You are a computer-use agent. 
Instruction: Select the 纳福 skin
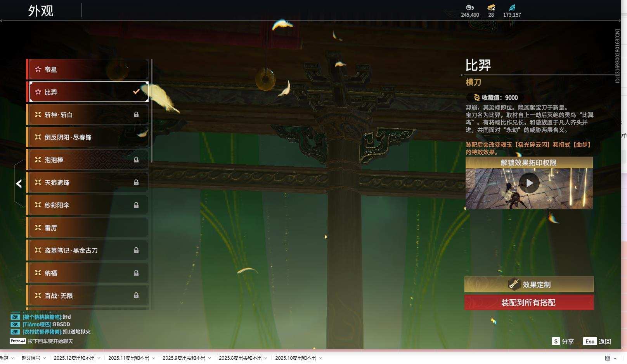pos(87,273)
